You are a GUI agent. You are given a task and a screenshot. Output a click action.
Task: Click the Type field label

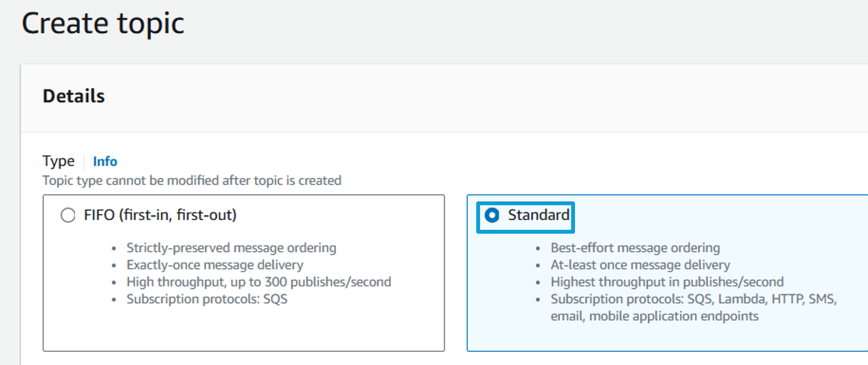(x=58, y=161)
